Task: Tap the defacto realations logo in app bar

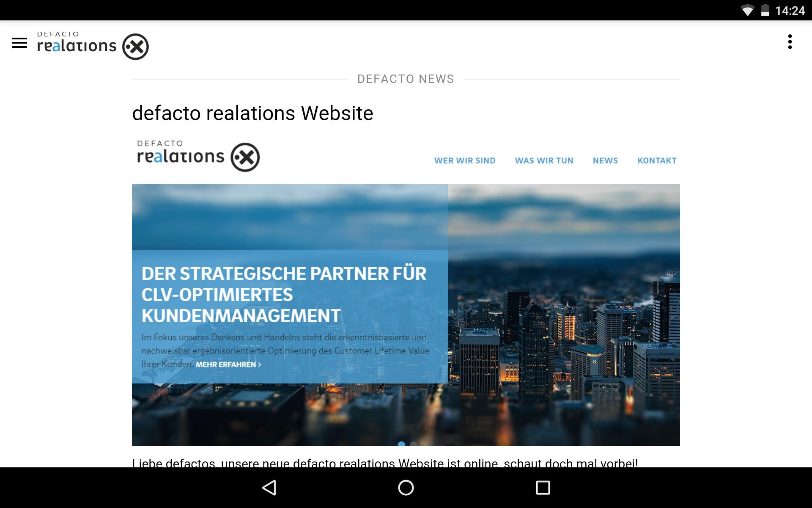Action: pos(93,46)
